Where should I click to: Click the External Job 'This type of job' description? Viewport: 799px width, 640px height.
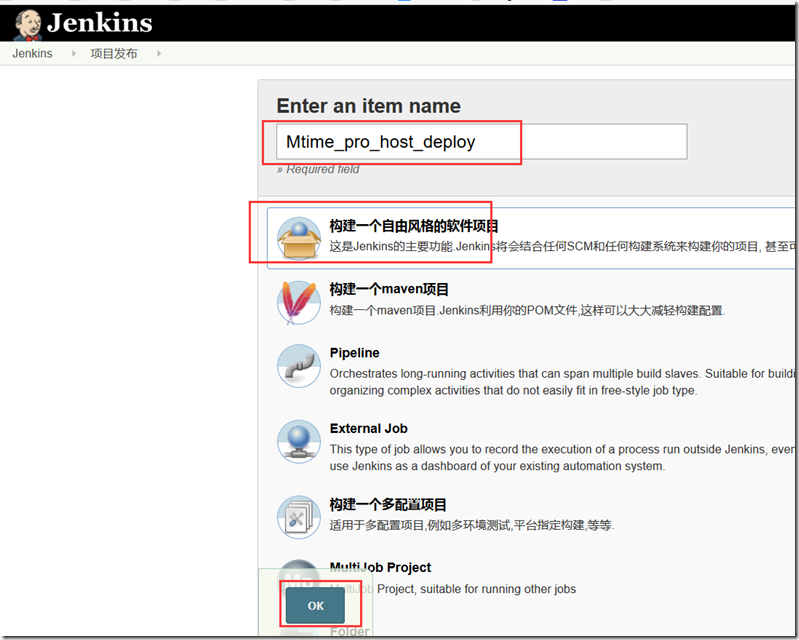pyautogui.click(x=562, y=458)
